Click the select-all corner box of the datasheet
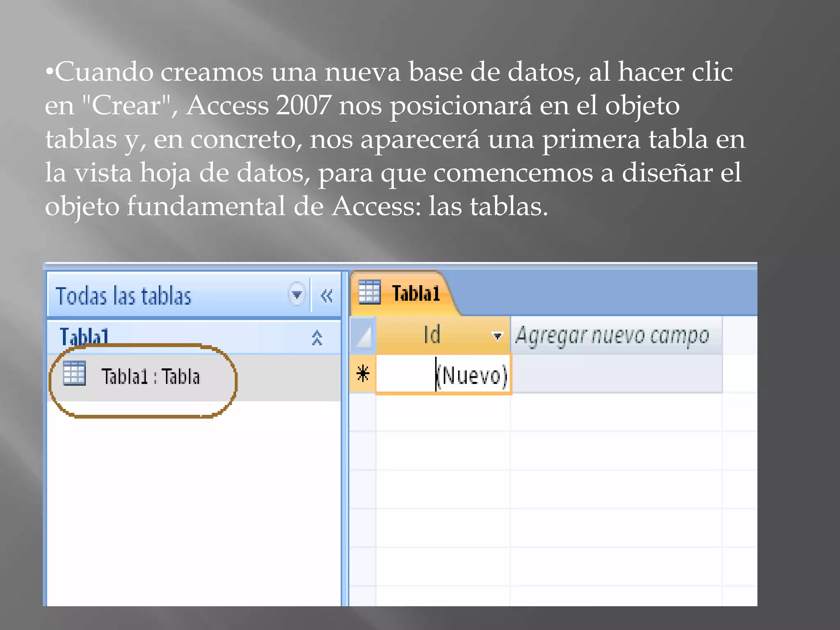Image resolution: width=840 pixels, height=630 pixels. pos(363,336)
